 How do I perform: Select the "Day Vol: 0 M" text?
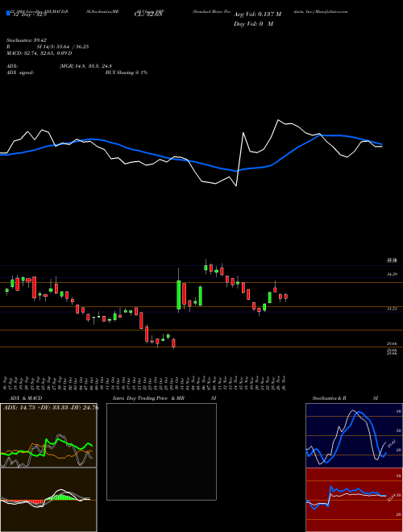[x=253, y=24]
